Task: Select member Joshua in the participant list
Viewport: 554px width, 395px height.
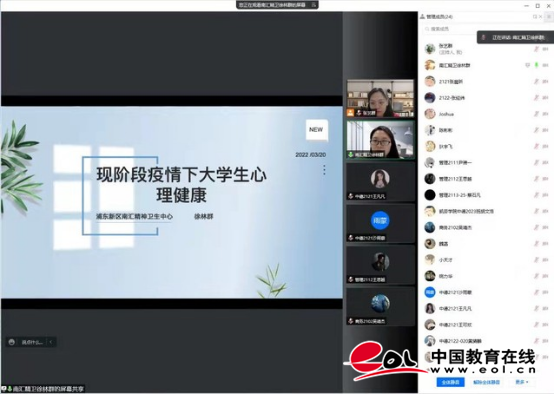Action: [485, 114]
